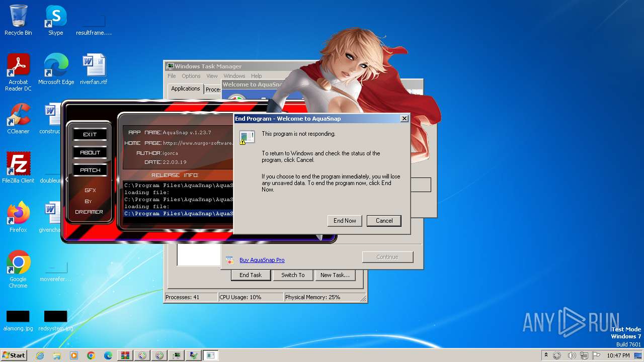644x362 pixels.
Task: Click the highlighted log line in patcher
Action: click(179, 213)
